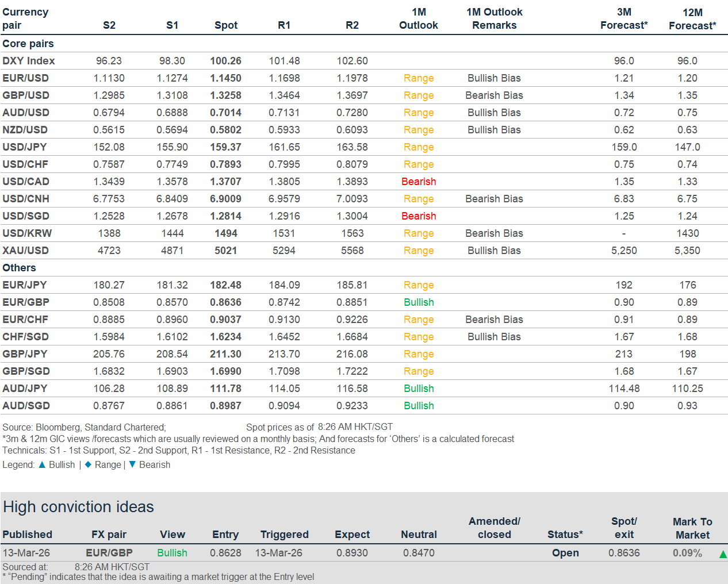Click the Core pairs section heading
This screenshot has height=584, width=728.
28,44
